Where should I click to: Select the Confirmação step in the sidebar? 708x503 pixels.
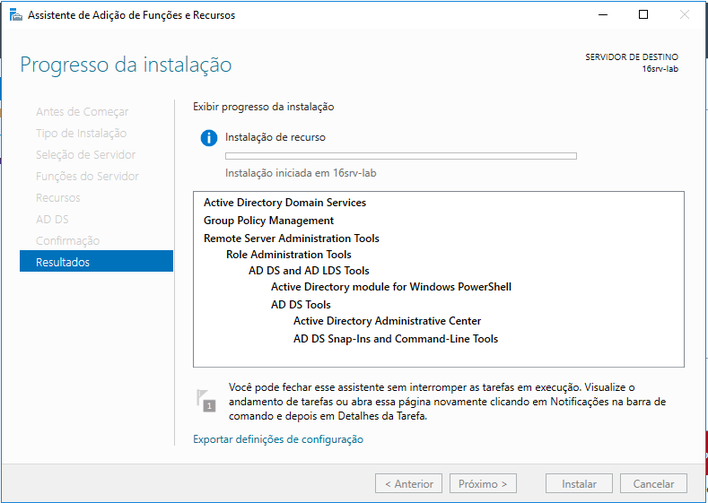tap(68, 241)
